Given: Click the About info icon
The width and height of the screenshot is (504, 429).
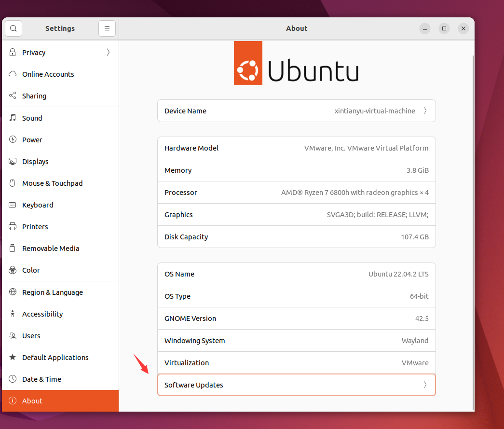Looking at the screenshot, I should [13, 401].
